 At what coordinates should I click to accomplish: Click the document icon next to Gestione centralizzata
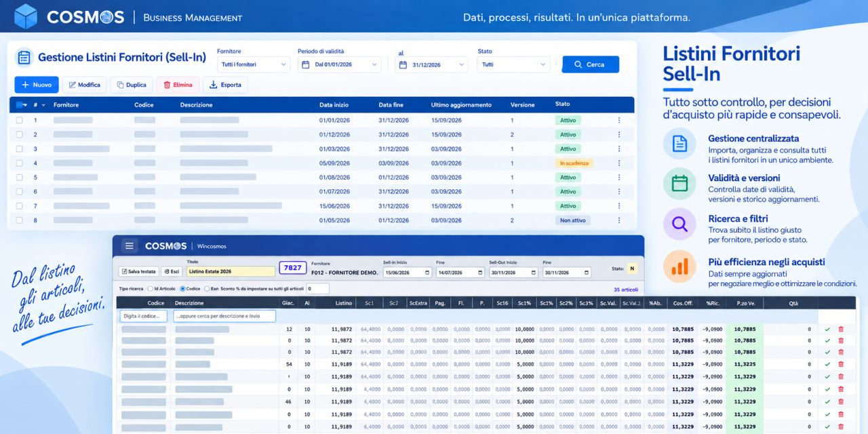pyautogui.click(x=679, y=144)
